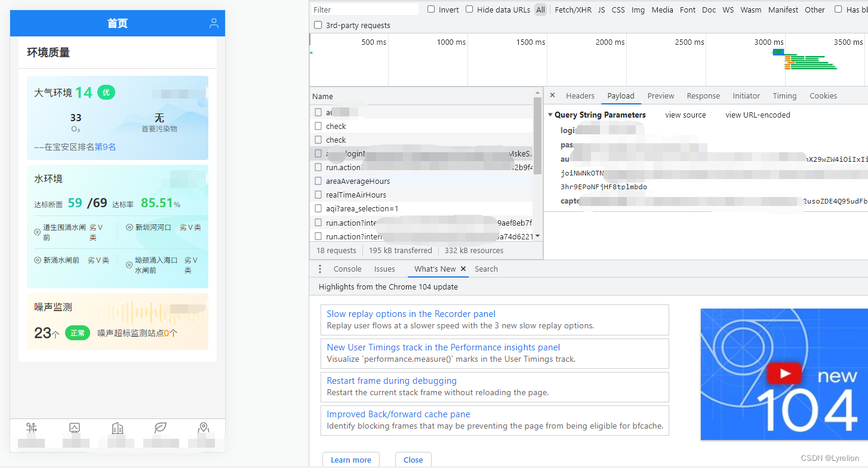
Task: Select checkbox of areaAverageHours request
Action: 318,181
